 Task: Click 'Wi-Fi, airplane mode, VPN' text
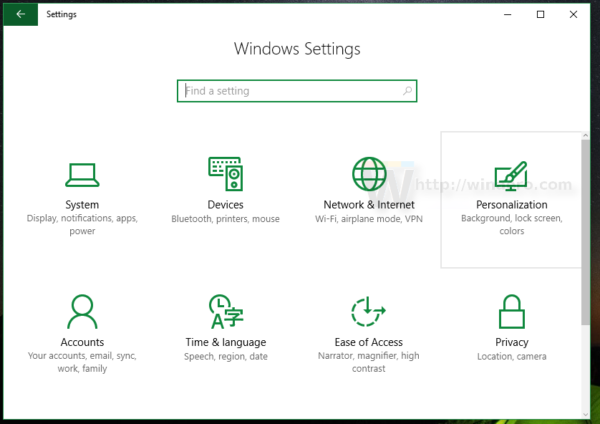pyautogui.click(x=369, y=219)
